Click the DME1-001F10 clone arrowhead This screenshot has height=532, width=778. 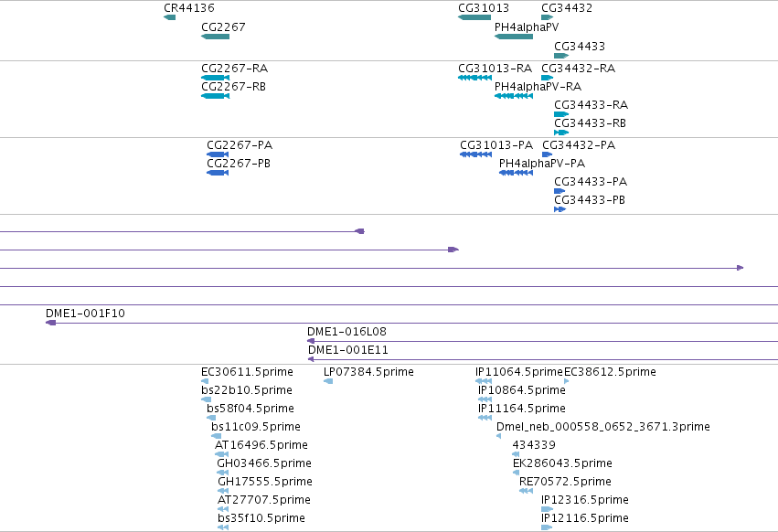(50, 323)
